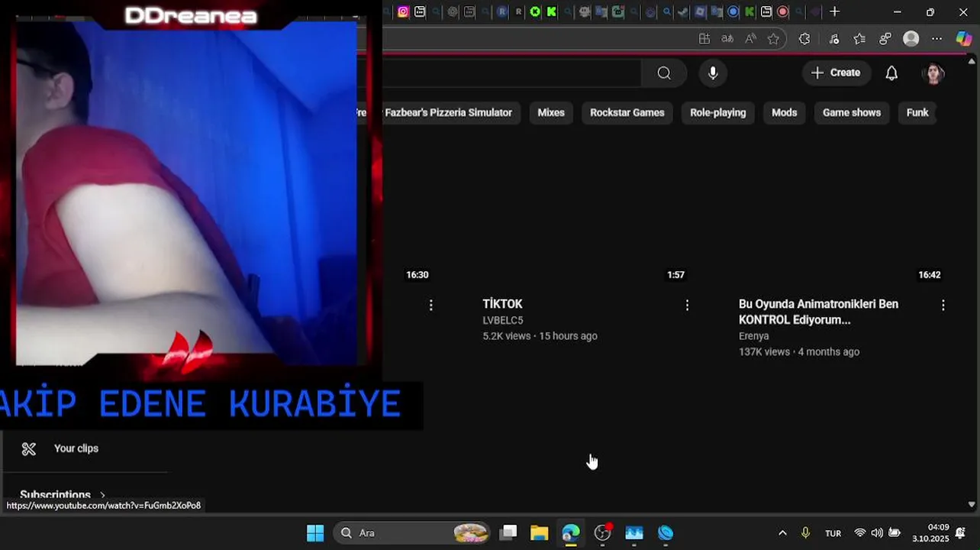Click the page scrollbar down arrow
980x550 pixels.
[972, 504]
